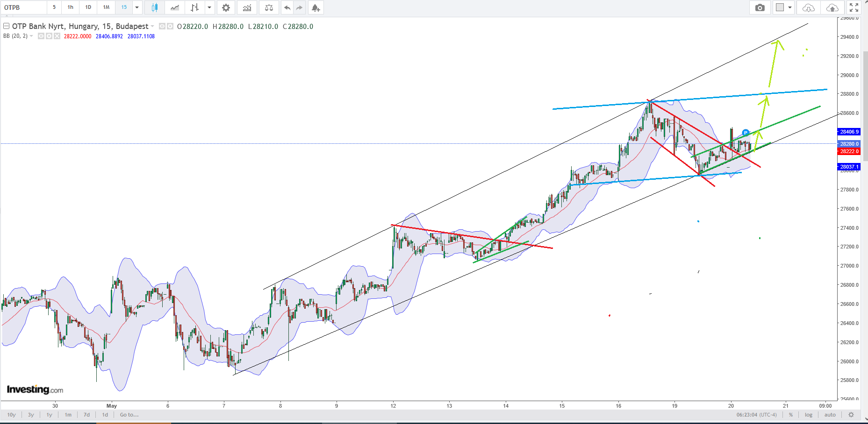The image size is (868, 424).
Task: Collapse the OTP Bank Nyrt legend
Action: [x=7, y=26]
